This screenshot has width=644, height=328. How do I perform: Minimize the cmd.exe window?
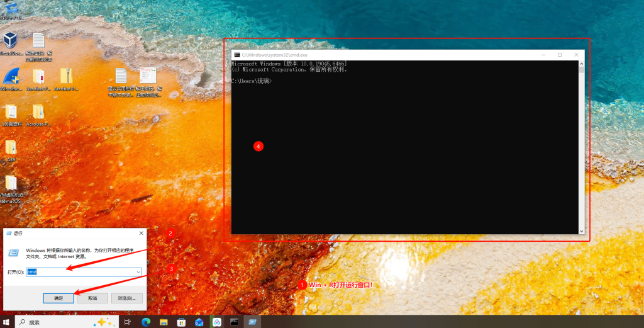tap(543, 55)
